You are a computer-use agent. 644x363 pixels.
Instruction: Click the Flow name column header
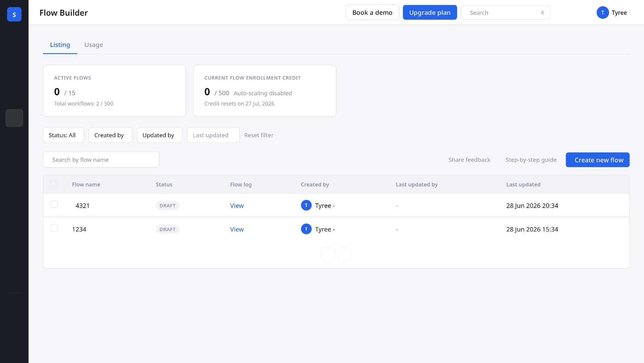coord(86,185)
